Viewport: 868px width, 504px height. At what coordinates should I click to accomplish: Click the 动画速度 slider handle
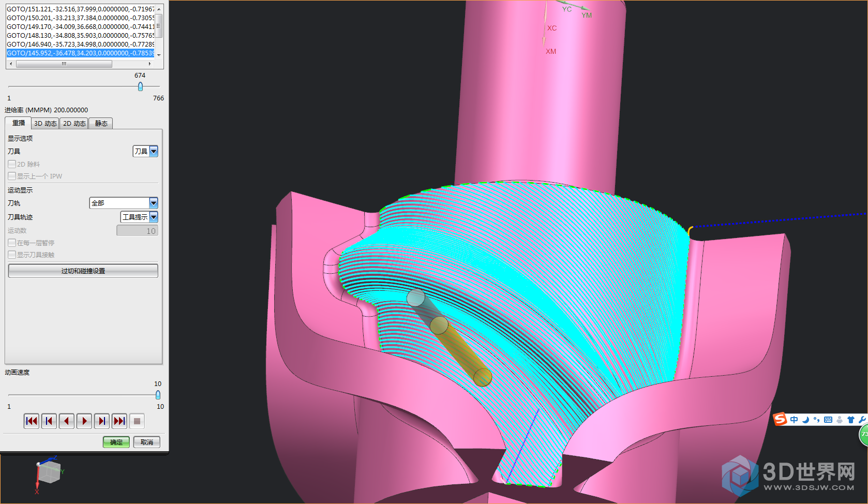[x=158, y=395]
